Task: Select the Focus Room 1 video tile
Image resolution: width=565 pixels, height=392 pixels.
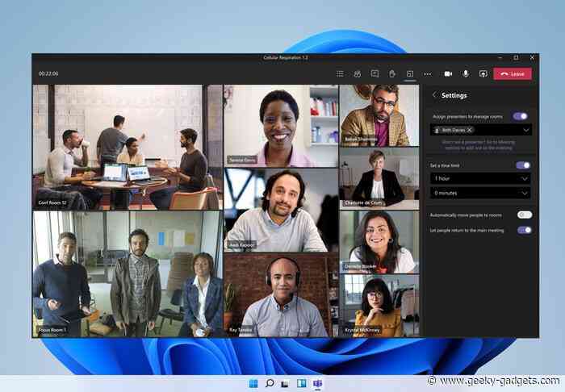Action: (128, 274)
